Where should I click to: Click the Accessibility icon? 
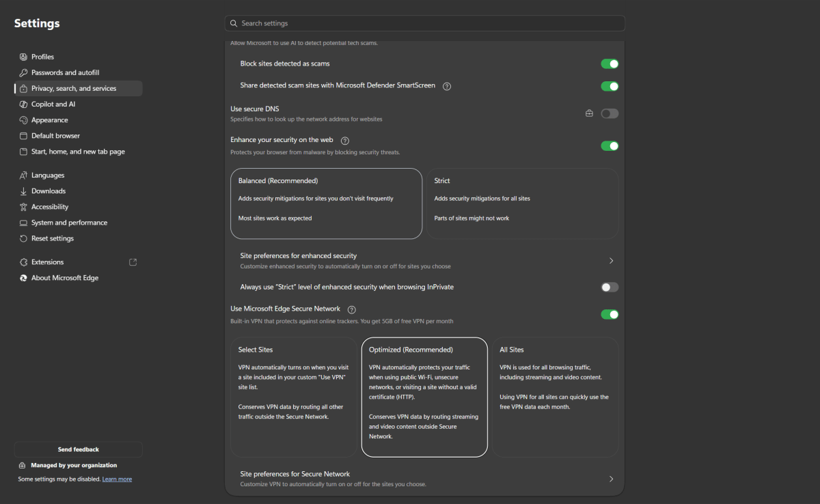[x=23, y=207]
